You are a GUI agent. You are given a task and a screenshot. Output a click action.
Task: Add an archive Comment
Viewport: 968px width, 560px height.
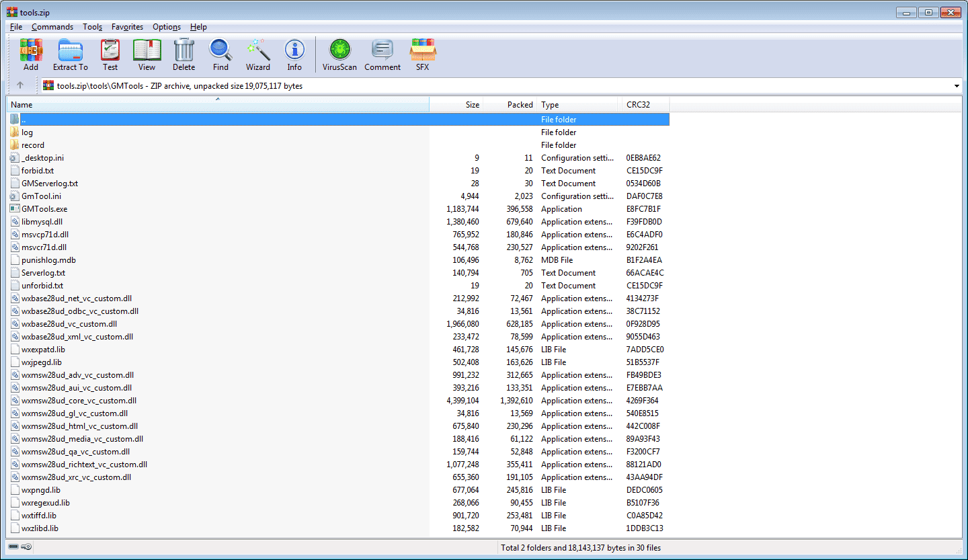point(382,55)
